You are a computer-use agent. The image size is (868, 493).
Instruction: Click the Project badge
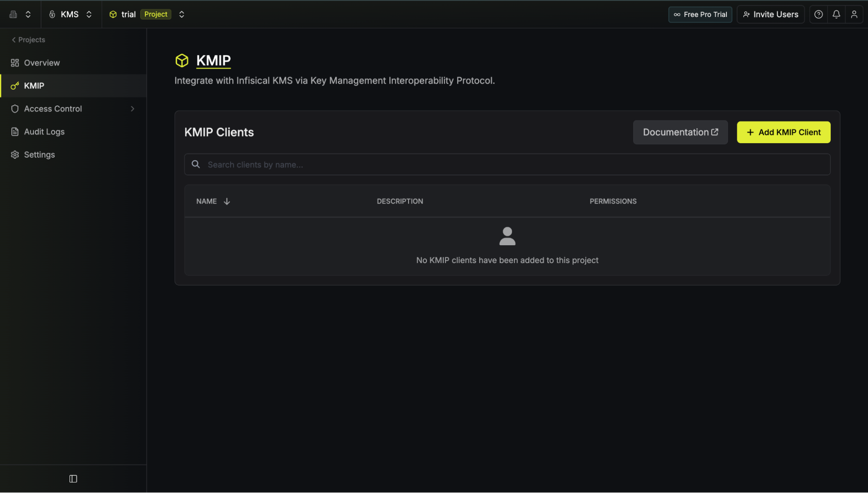(x=156, y=14)
